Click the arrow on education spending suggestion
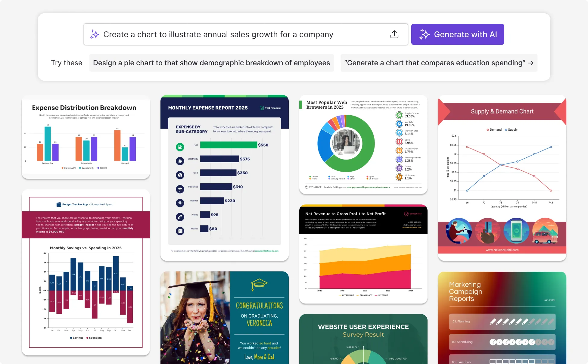This screenshot has width=588, height=364. tap(531, 63)
